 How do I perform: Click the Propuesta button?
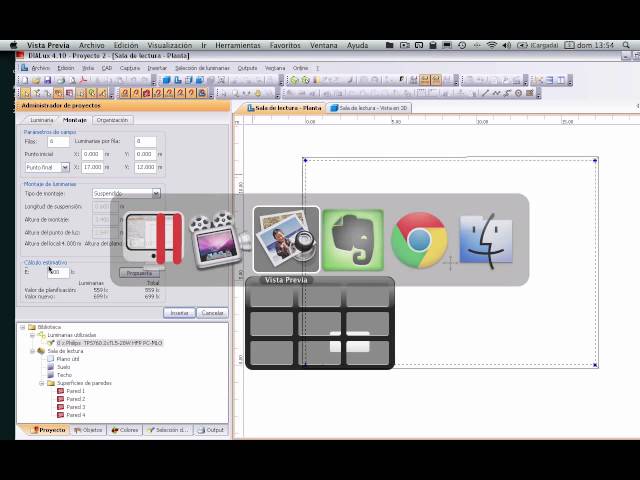tap(139, 273)
